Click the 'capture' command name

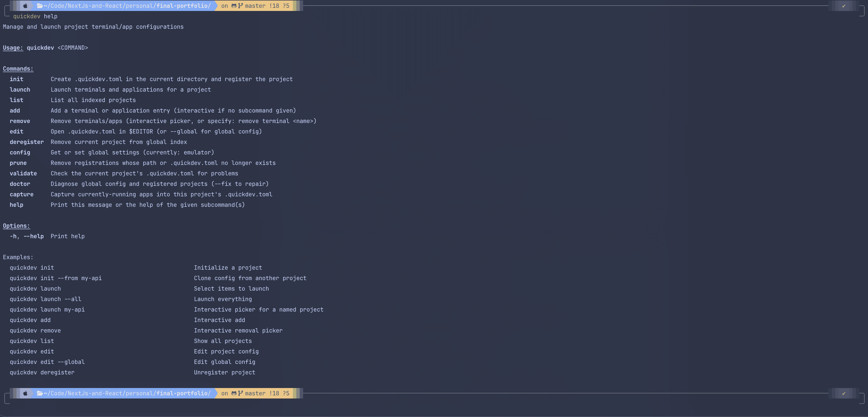[x=21, y=194]
